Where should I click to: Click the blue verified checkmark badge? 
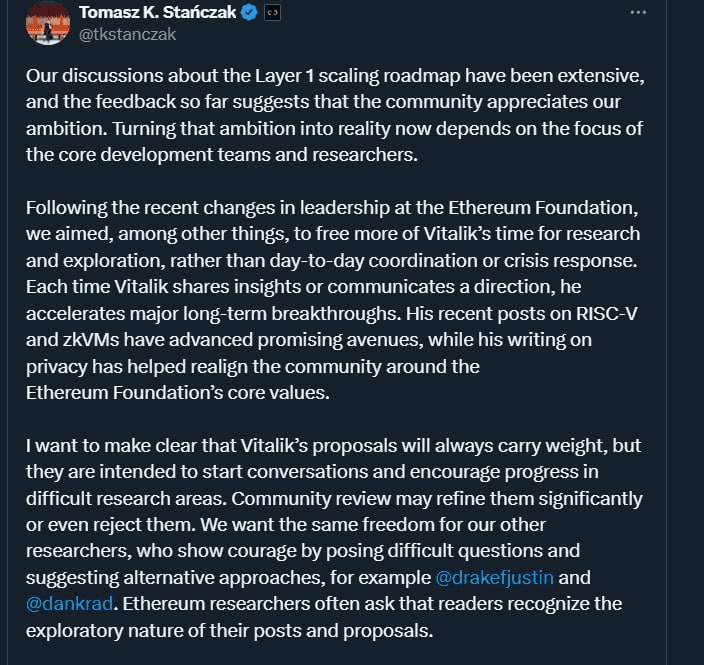[249, 13]
